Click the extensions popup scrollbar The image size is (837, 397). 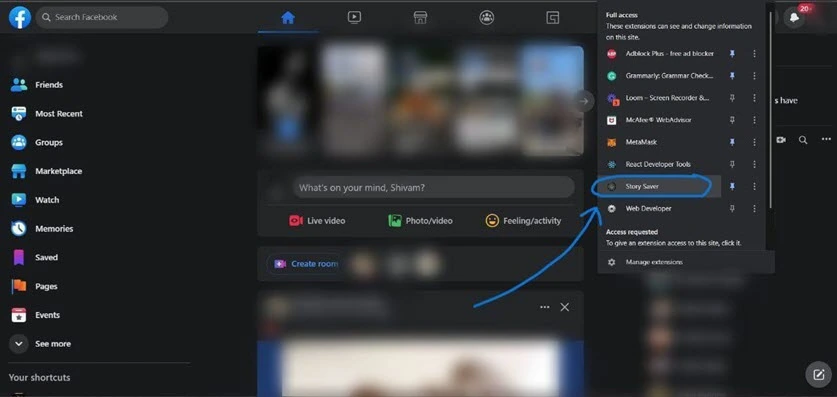click(770, 109)
